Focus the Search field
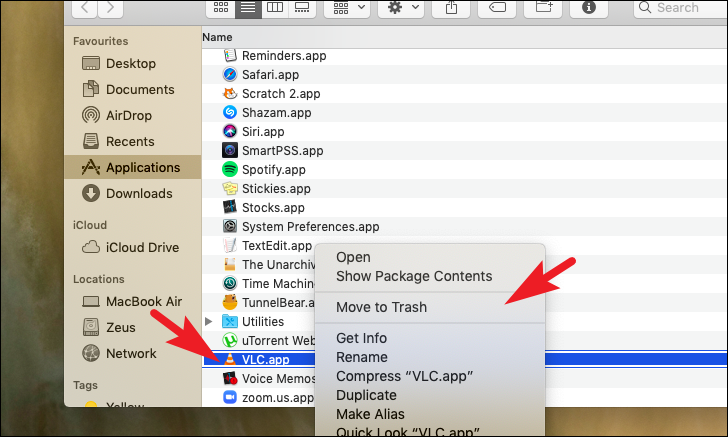 [681, 8]
